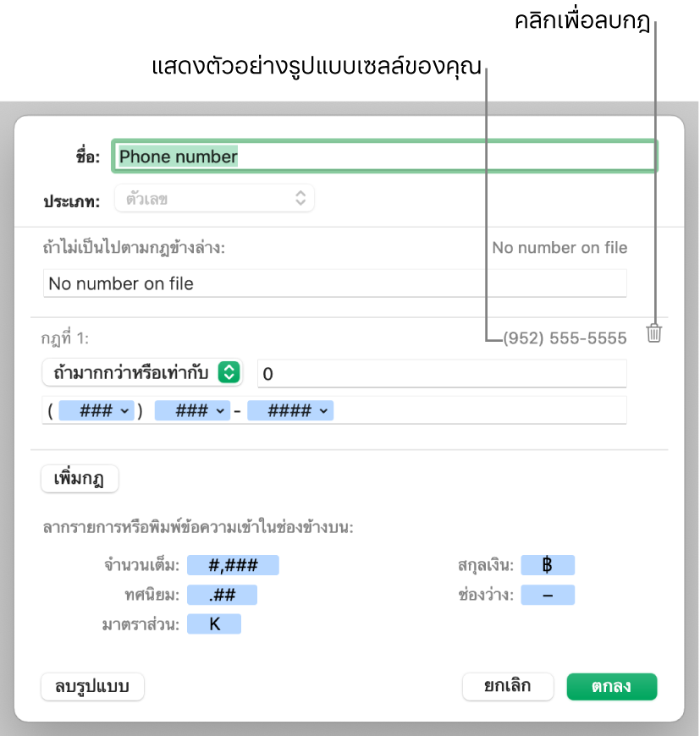Click the (952) 555-5555 format preview
The width and height of the screenshot is (700, 736).
point(565,338)
